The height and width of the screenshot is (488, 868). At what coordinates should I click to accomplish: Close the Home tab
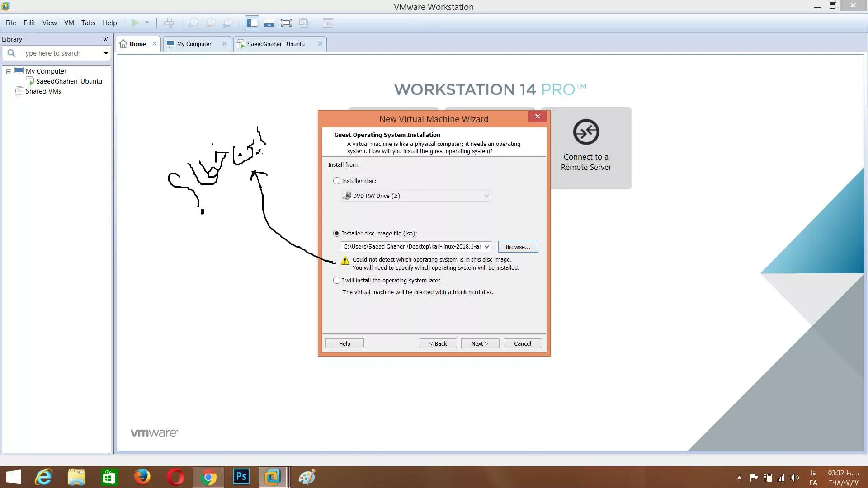154,44
